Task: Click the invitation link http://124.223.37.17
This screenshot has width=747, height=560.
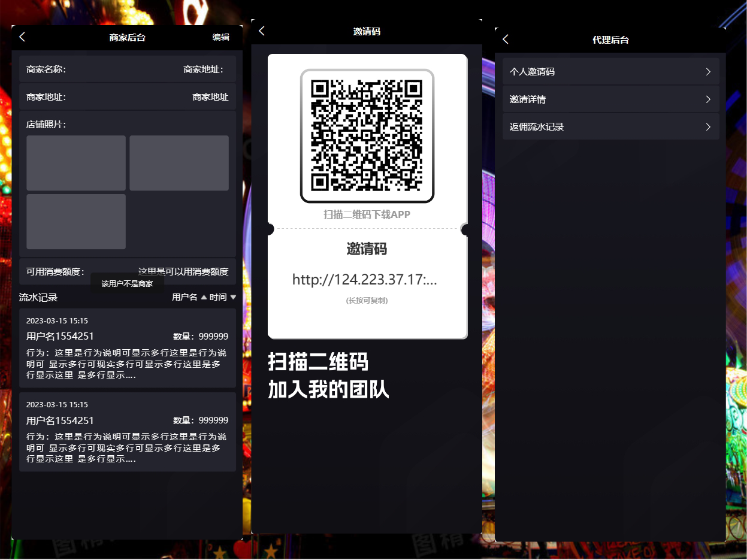Action: point(364,280)
